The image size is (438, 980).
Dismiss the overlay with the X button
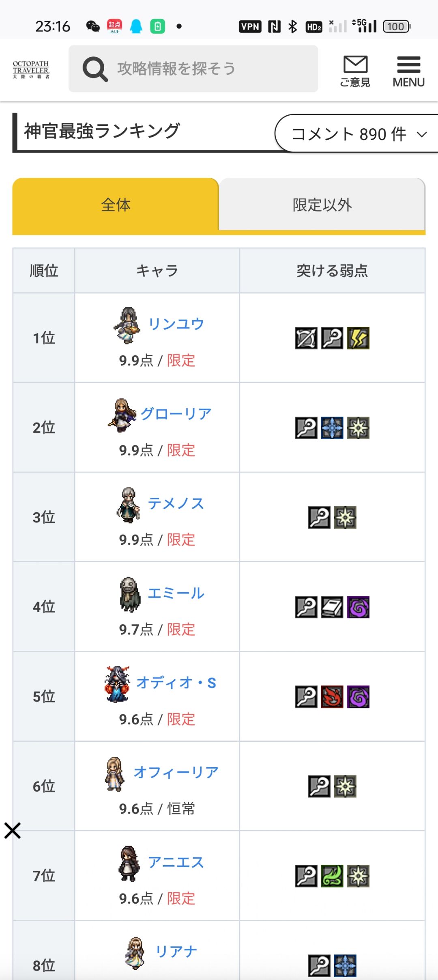coord(13,831)
